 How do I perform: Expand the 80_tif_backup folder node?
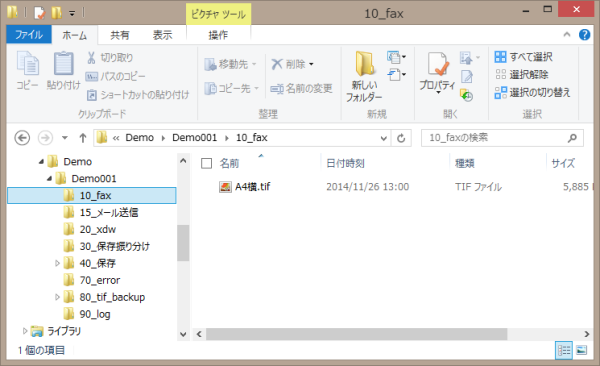coord(57,297)
